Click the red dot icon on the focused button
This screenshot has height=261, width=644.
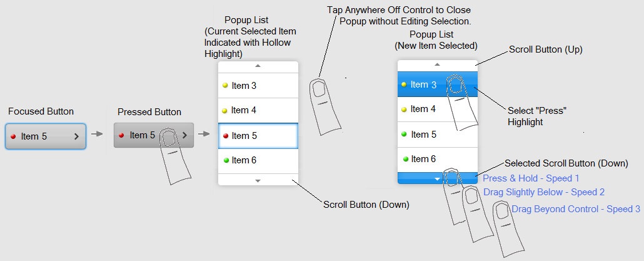pyautogui.click(x=13, y=136)
